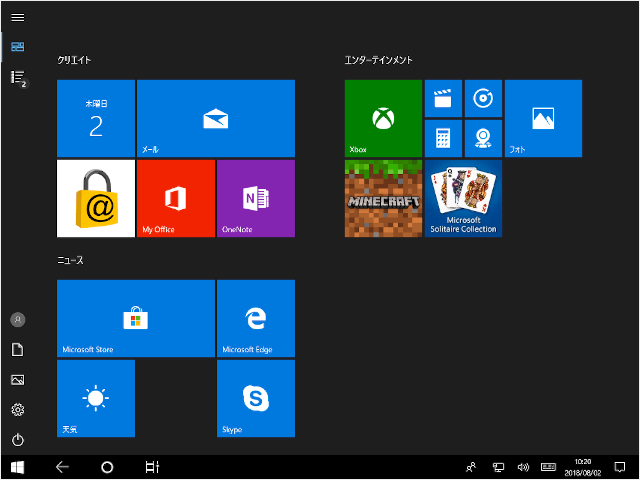Click the taskbar Back arrow
Viewport: 640px width, 480px height.
click(x=62, y=467)
